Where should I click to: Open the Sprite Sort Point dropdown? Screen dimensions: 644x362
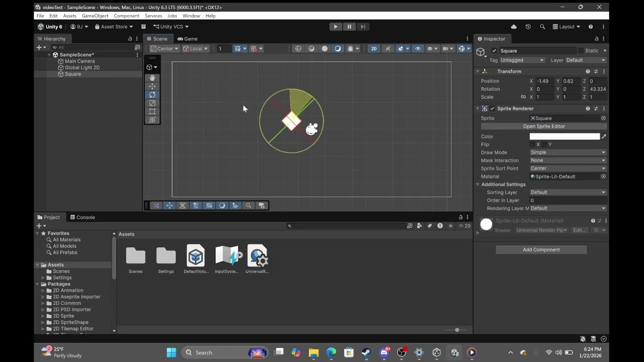pos(568,168)
